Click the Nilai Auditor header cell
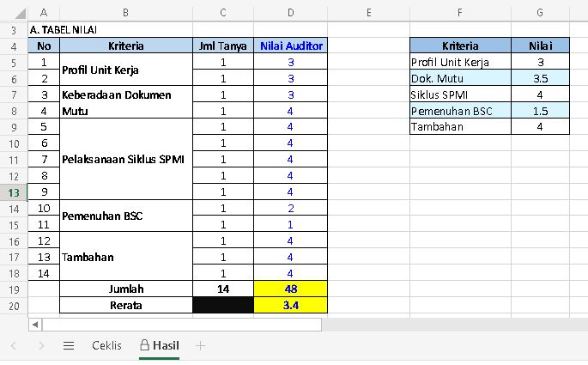 click(292, 46)
